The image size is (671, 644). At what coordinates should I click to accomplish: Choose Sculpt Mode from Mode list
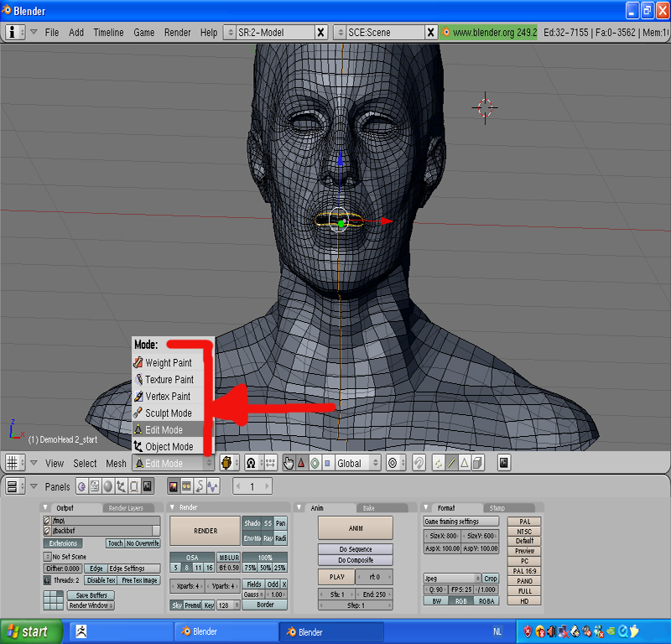tap(168, 413)
